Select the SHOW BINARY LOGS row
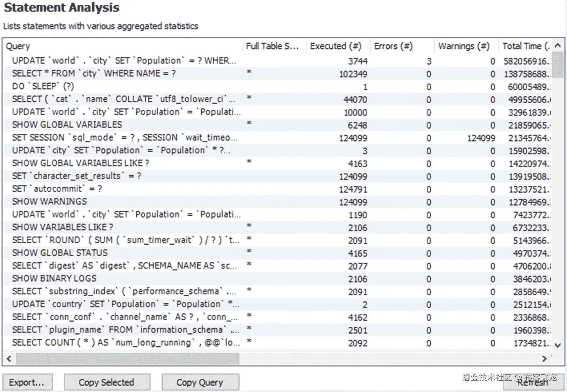The height and width of the screenshot is (392, 567). (277, 279)
